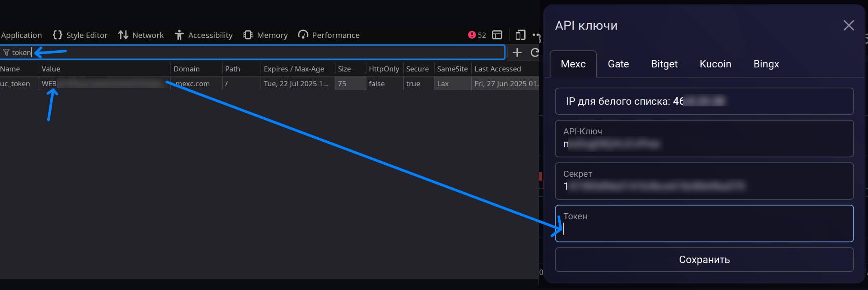Click the path cell showing a slash

[241, 84]
